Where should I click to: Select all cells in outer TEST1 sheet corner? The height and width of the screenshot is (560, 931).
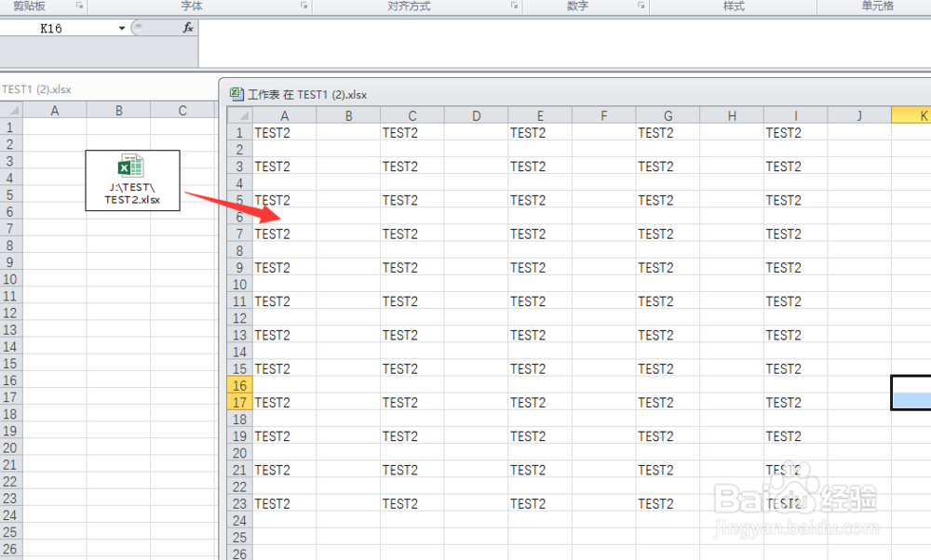pos(11,111)
